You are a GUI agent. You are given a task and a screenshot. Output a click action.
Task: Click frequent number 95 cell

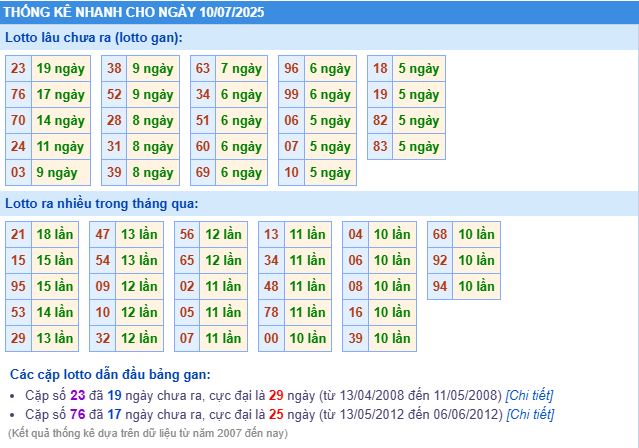[x=18, y=286]
